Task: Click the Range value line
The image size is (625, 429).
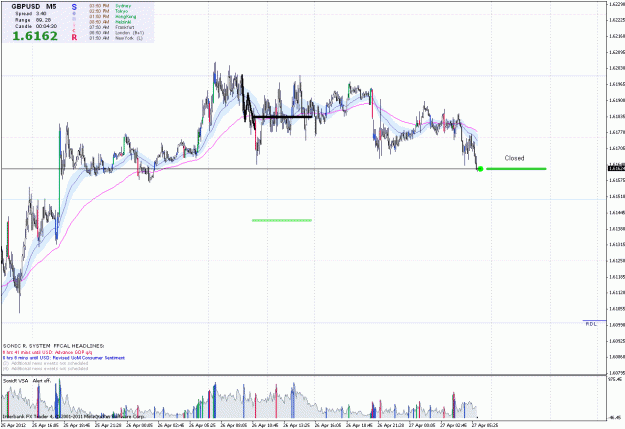Action: 33,20
